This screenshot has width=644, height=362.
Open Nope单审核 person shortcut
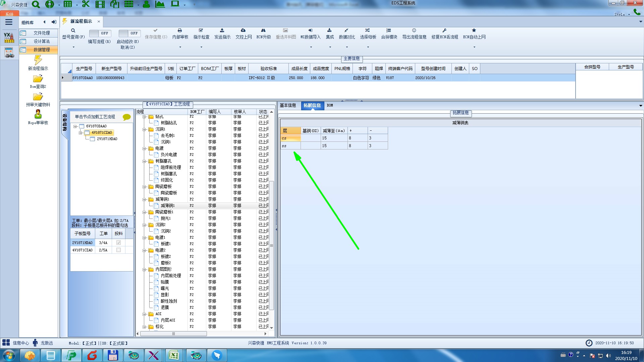(x=38, y=117)
